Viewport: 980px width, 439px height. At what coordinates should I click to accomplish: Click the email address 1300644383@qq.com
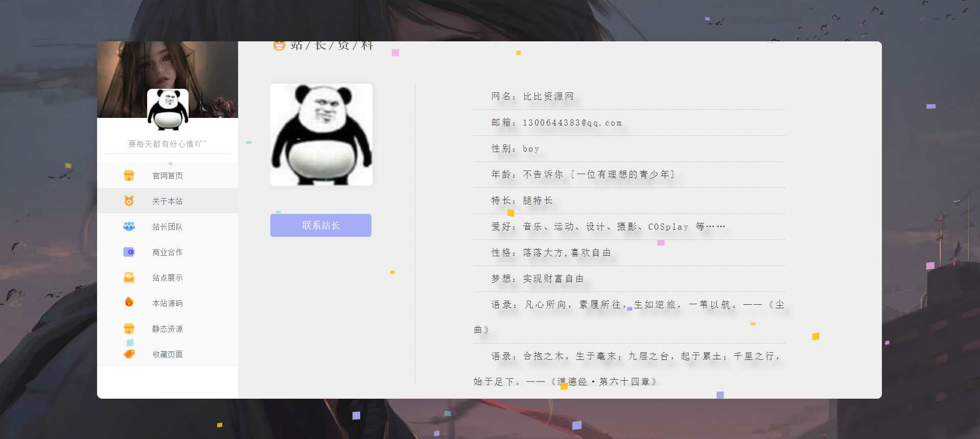click(572, 123)
